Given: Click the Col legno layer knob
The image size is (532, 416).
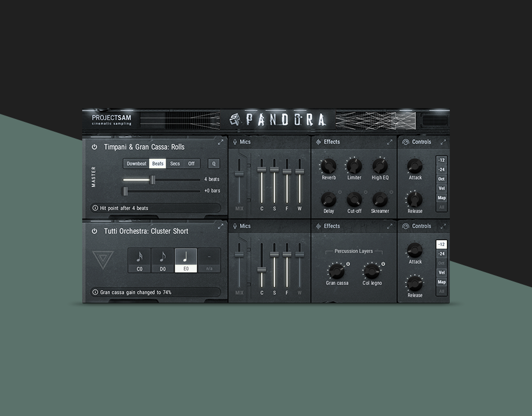Looking at the screenshot, I should pyautogui.click(x=372, y=271).
